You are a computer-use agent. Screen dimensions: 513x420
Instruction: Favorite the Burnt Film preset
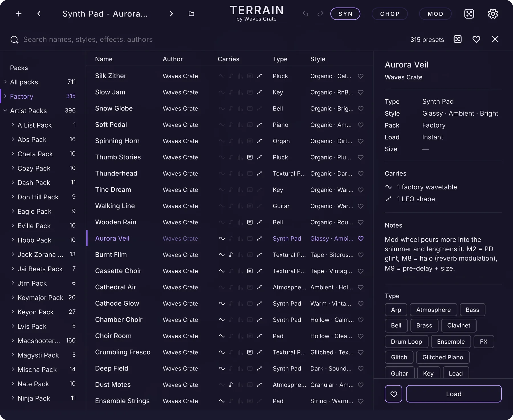(x=361, y=255)
